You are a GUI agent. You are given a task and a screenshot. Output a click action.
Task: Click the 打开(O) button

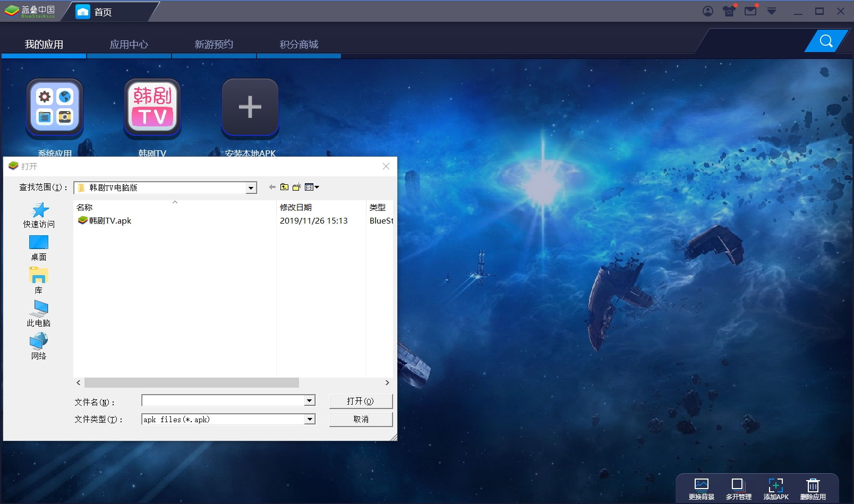point(361,401)
